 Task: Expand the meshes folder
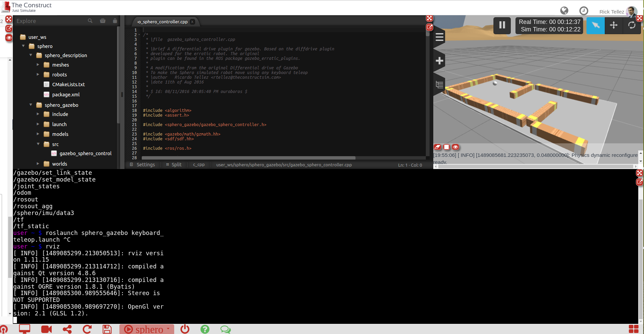38,65
